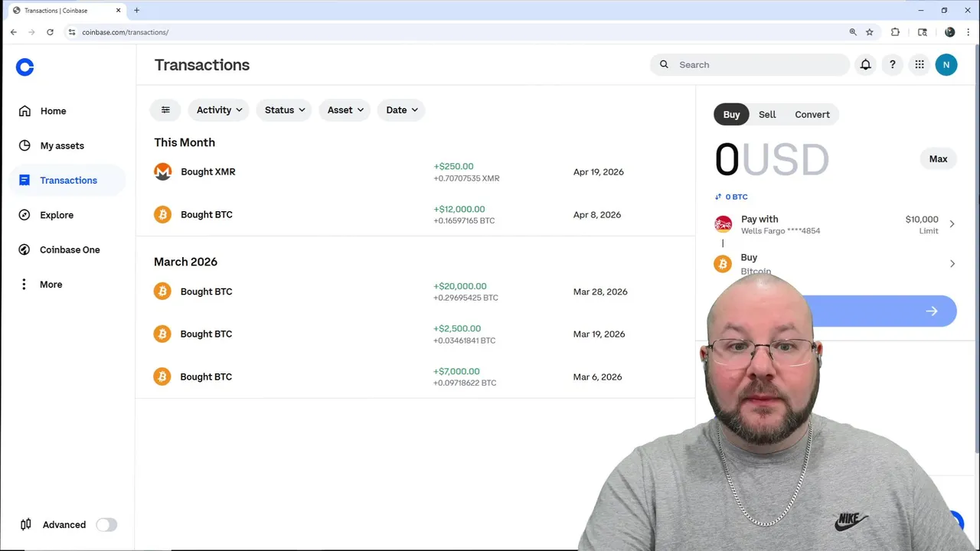Screen dimensions: 980x551
Task: Go to Explore in the sidebar
Action: click(46, 215)
